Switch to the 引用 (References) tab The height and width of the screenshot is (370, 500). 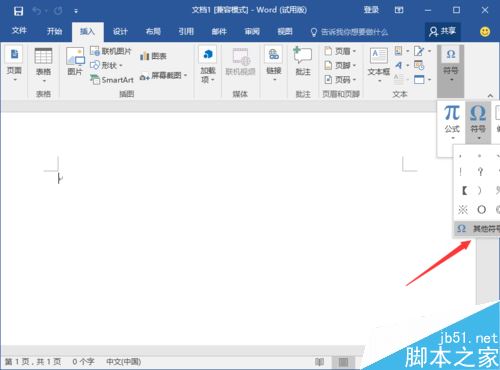pos(186,31)
